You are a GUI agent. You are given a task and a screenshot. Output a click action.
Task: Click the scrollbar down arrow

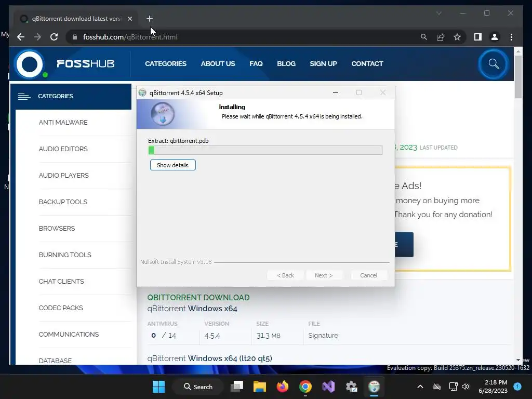(x=518, y=360)
